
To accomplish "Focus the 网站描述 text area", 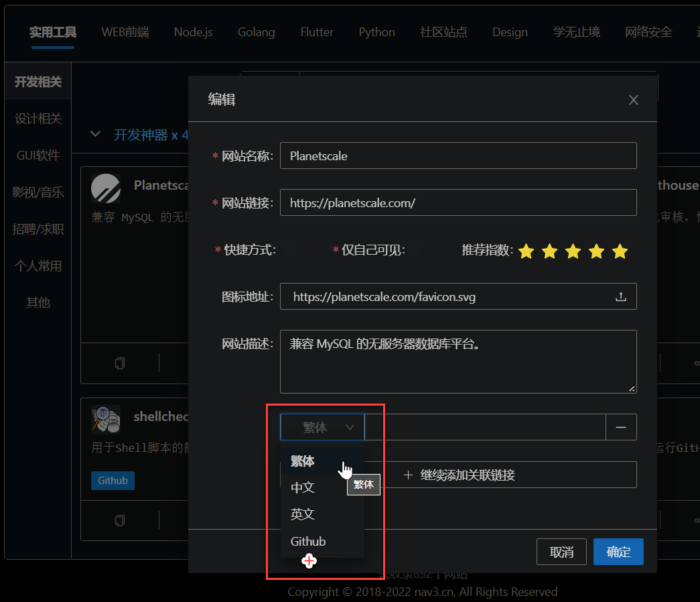I will 458,361.
